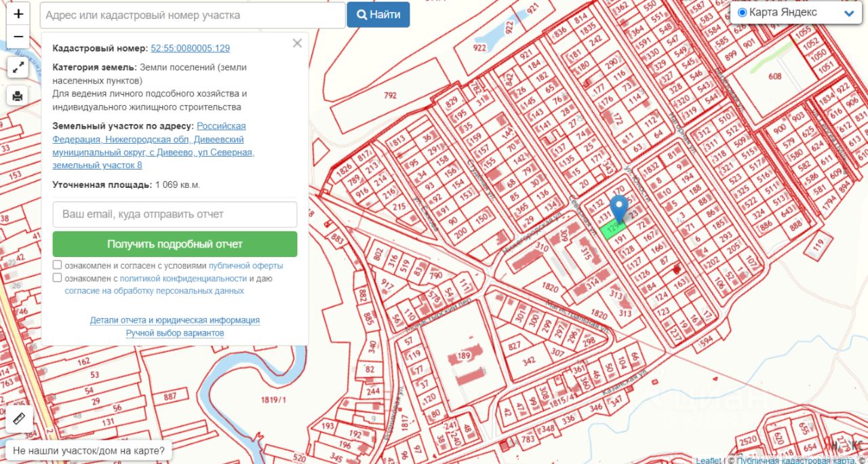Open the ruler measurement tool
This screenshot has width=868, height=464.
click(x=18, y=419)
